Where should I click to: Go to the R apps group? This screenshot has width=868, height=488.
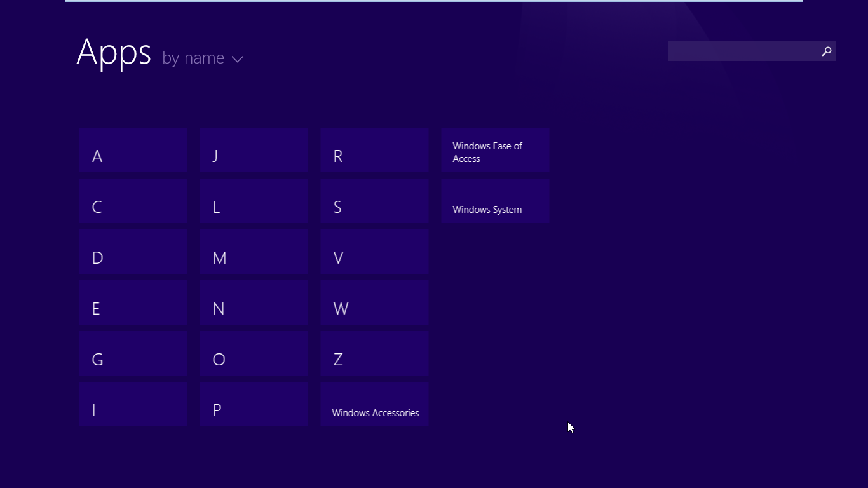tap(374, 151)
